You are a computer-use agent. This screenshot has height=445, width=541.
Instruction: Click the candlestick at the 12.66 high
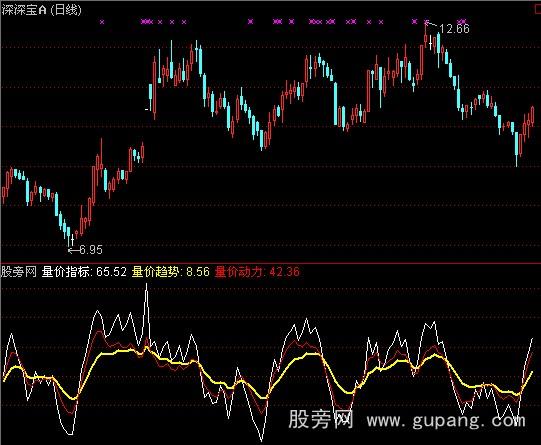tap(426, 34)
